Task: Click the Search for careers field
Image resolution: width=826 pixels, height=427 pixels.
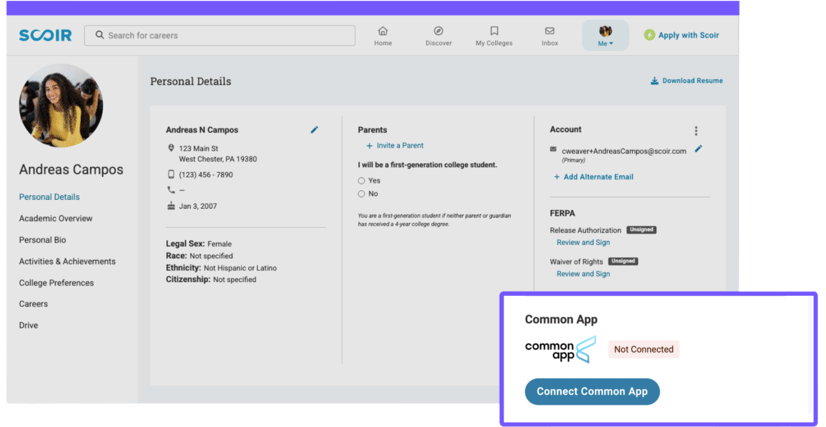Action: tap(219, 36)
